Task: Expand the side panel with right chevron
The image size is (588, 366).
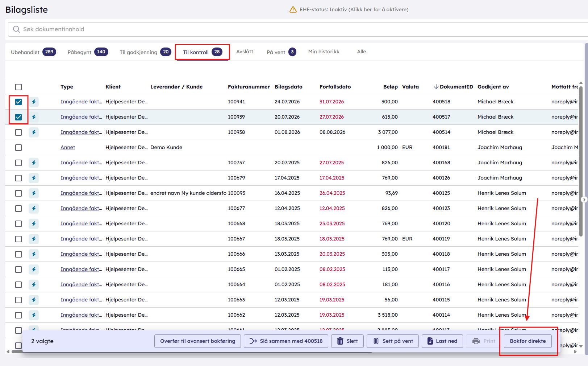Action: pos(584,200)
